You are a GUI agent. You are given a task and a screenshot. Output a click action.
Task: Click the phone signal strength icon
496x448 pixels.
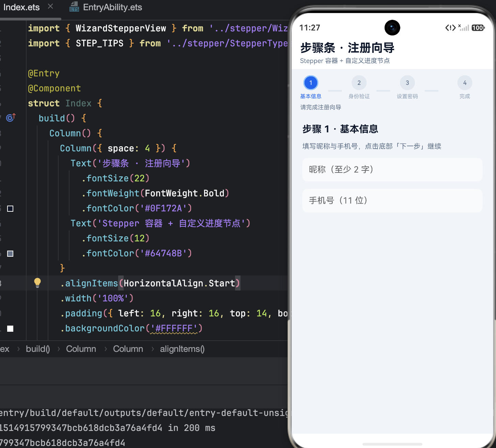tap(464, 28)
